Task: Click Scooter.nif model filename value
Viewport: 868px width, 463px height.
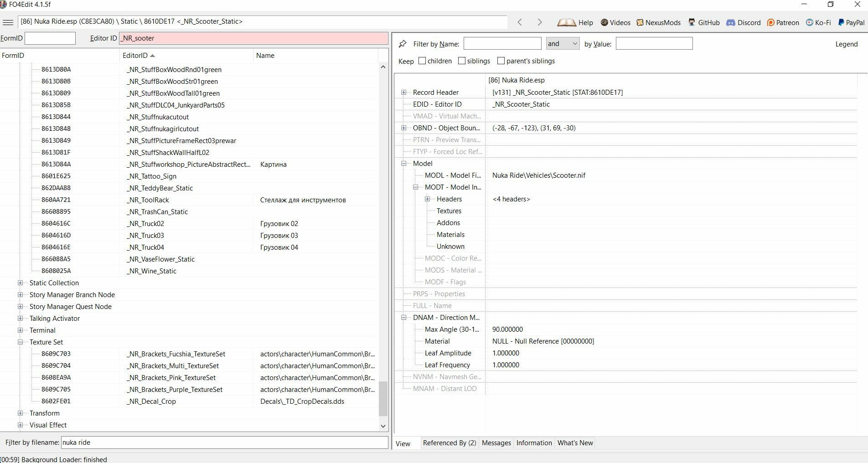Action: (539, 175)
